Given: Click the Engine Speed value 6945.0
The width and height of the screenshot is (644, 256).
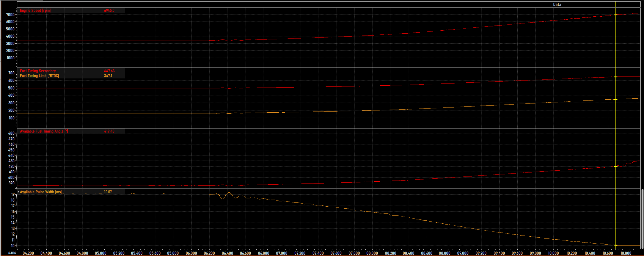Looking at the screenshot, I should pos(109,11).
